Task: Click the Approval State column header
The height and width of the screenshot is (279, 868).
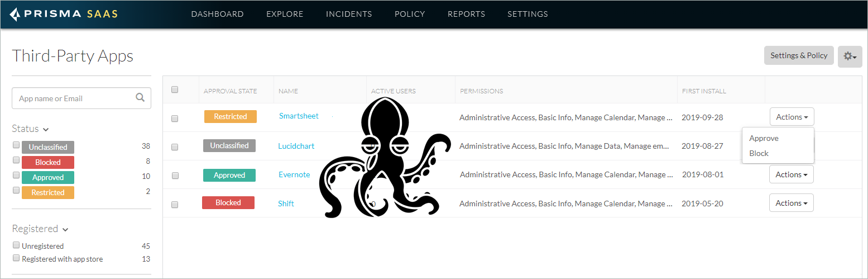Action: (230, 91)
